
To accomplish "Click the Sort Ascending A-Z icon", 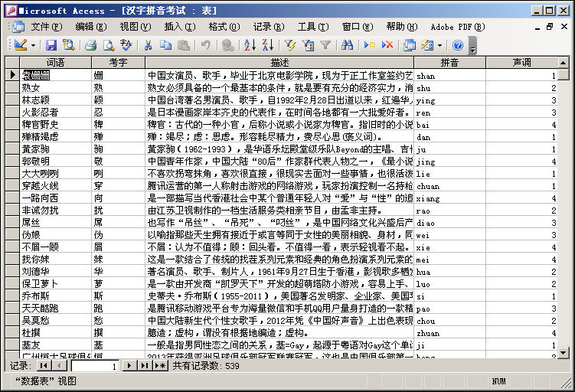I will tap(250, 45).
